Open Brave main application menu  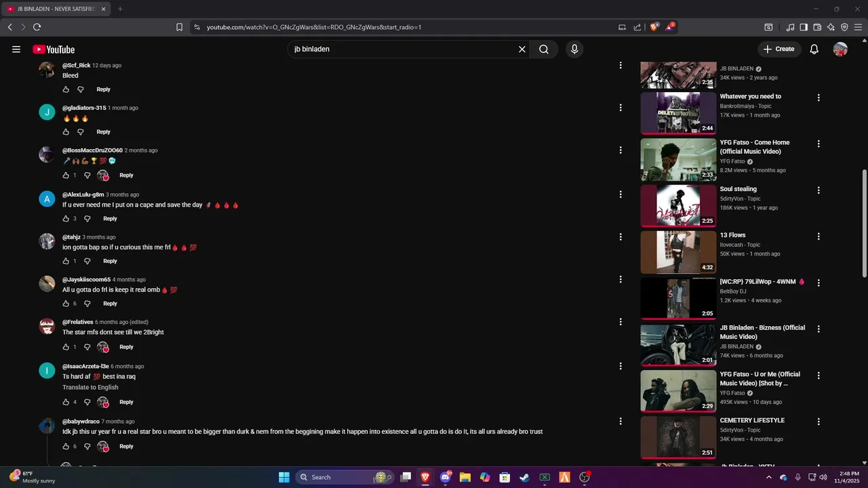858,27
